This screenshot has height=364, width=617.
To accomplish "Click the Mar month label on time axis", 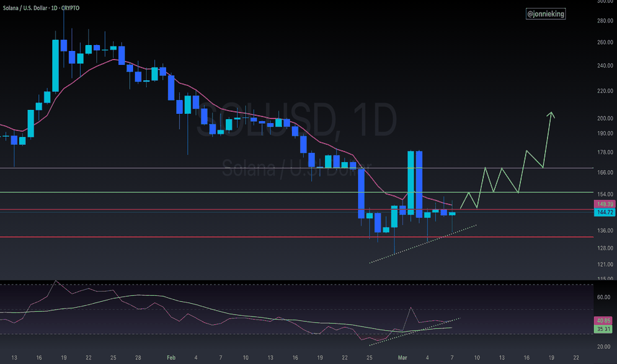I will click(402, 357).
